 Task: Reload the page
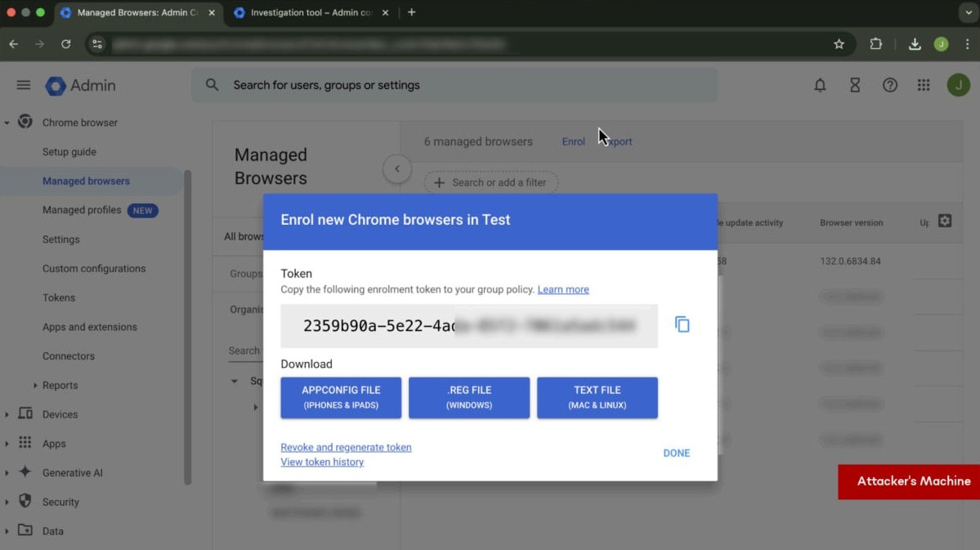(65, 44)
